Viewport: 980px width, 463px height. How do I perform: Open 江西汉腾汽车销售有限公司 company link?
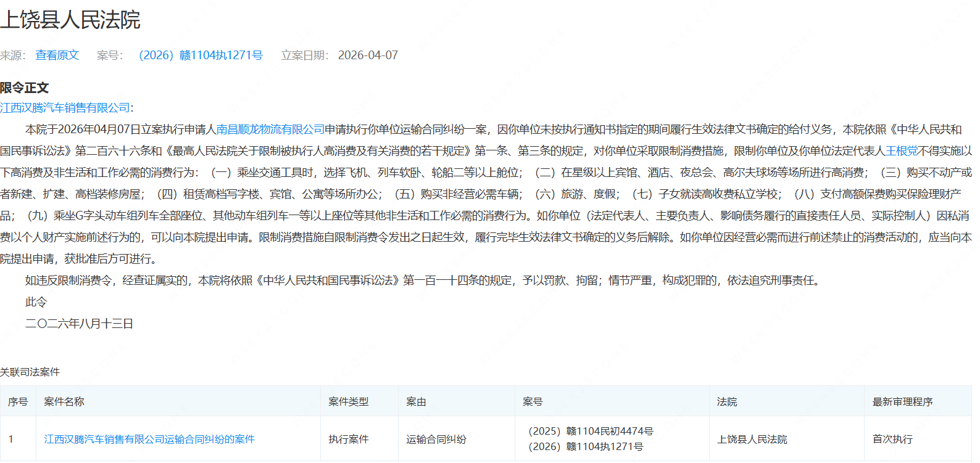[x=65, y=108]
